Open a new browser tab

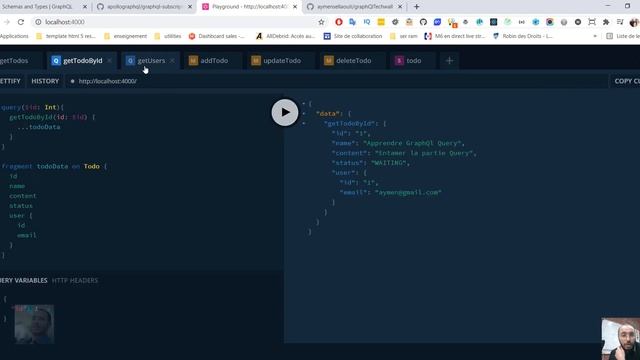point(416,7)
